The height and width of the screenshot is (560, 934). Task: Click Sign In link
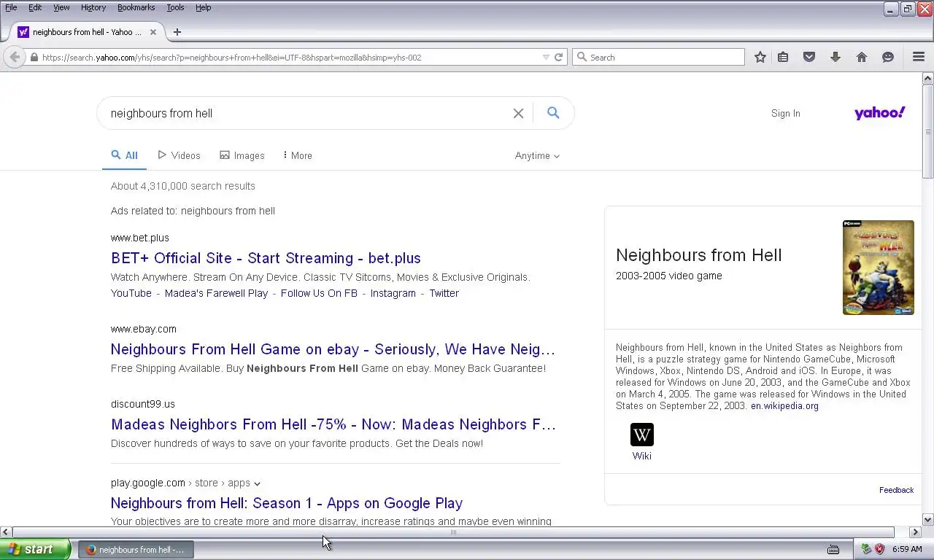coord(785,113)
